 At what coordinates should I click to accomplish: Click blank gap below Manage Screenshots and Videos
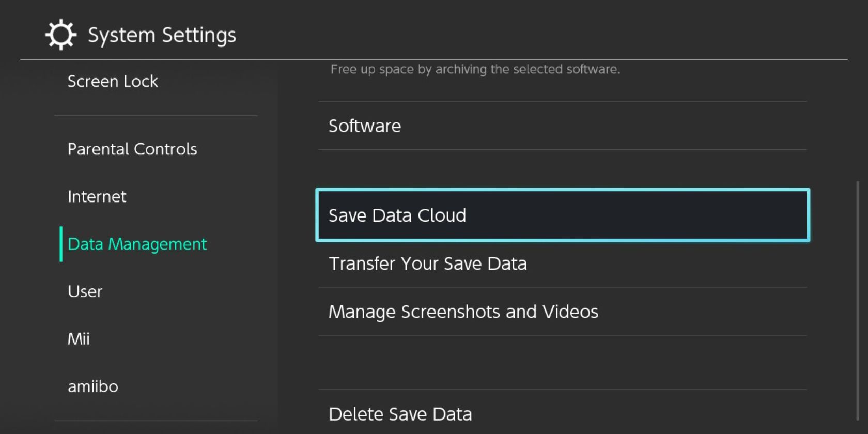562,362
